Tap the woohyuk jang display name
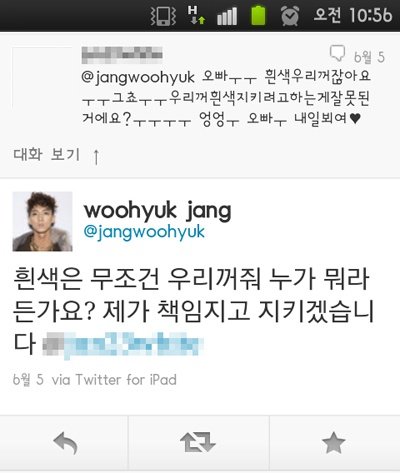This screenshot has height=473, width=400. click(157, 210)
